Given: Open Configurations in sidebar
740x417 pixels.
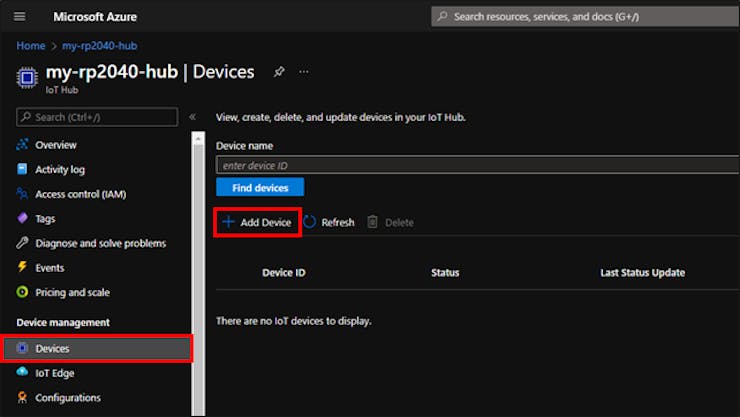Looking at the screenshot, I should [x=67, y=398].
